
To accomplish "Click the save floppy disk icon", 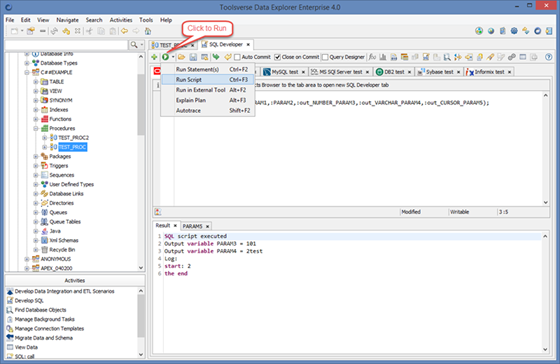I will (193, 57).
